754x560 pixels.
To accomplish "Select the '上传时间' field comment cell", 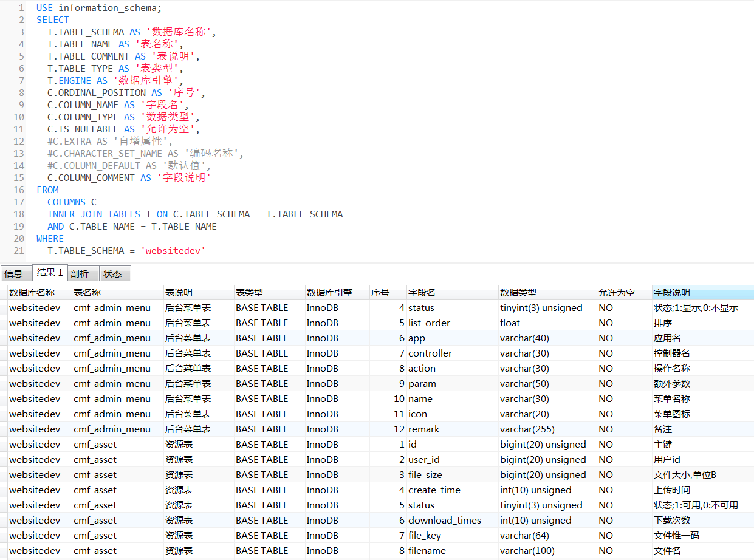I will pos(702,490).
